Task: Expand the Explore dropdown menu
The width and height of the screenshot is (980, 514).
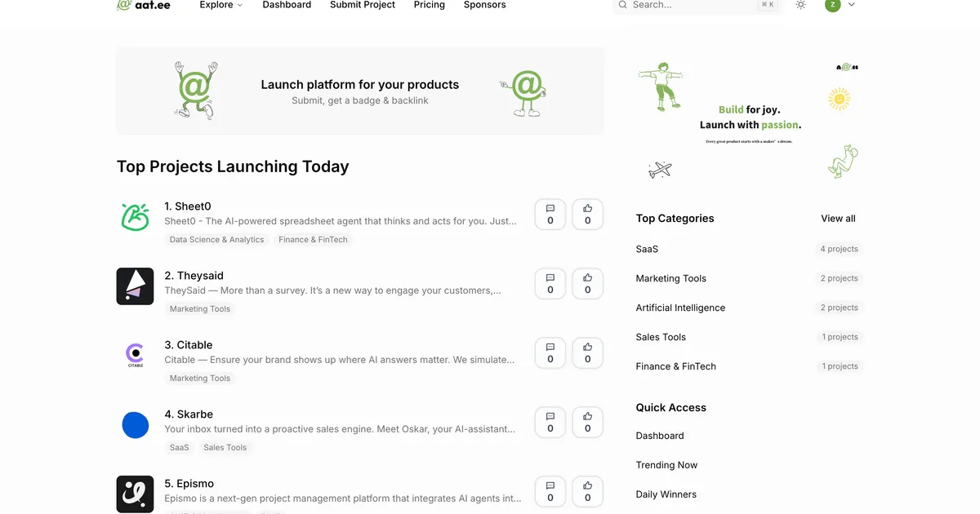Action: 221,5
